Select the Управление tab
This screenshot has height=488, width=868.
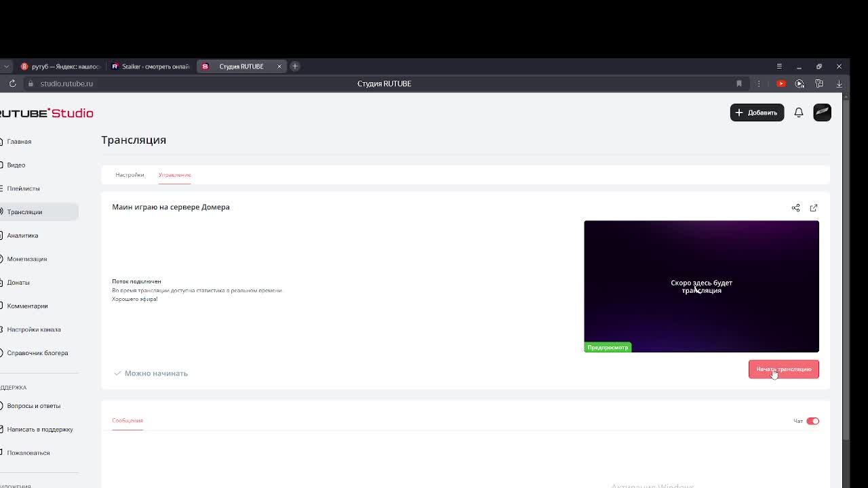coord(174,175)
